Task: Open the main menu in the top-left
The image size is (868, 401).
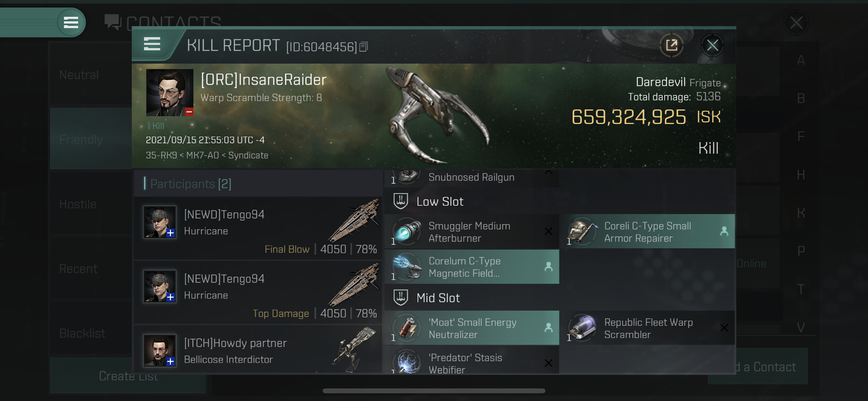Action: point(71,23)
